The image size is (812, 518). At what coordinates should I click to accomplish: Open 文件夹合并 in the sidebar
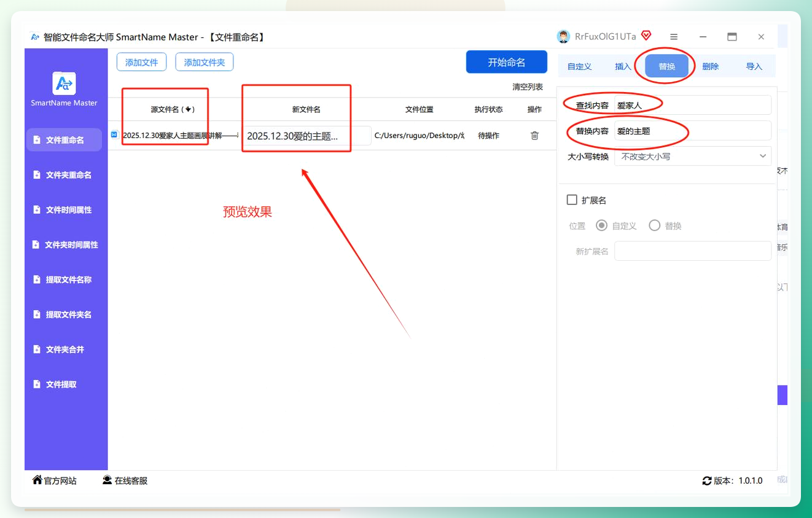(64, 350)
